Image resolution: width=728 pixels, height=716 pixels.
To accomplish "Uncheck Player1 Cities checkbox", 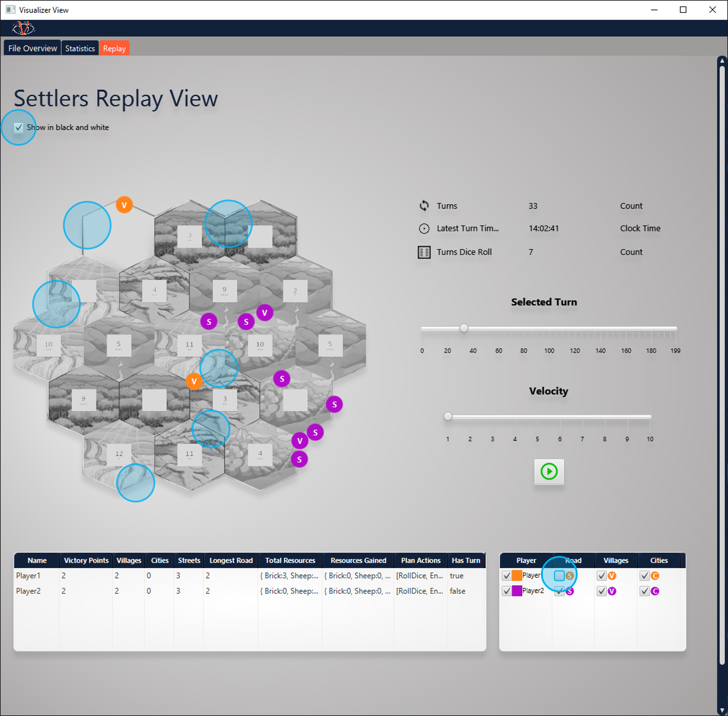I will [x=644, y=576].
